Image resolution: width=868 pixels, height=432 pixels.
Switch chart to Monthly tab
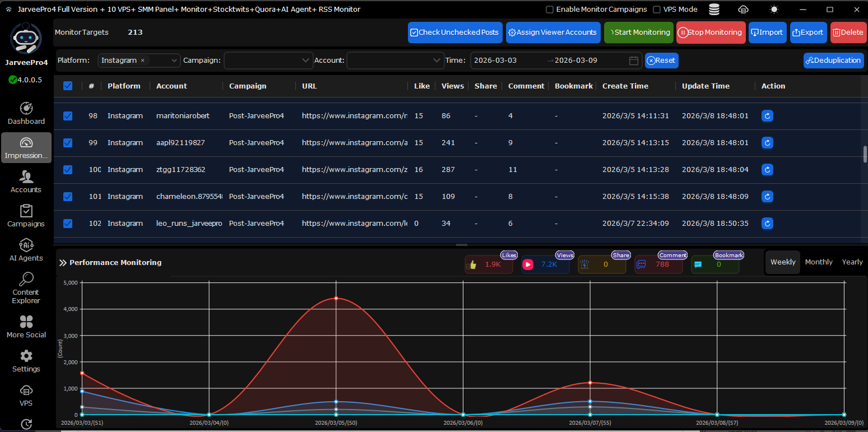point(818,262)
